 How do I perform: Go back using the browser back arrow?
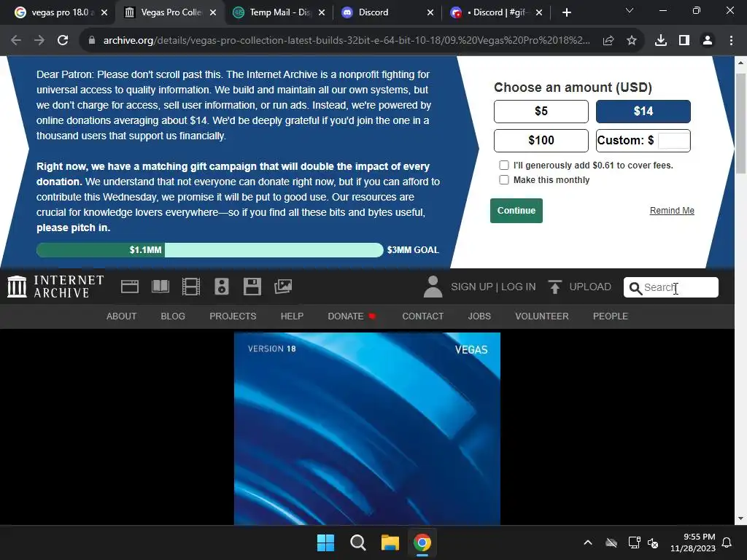[16, 41]
